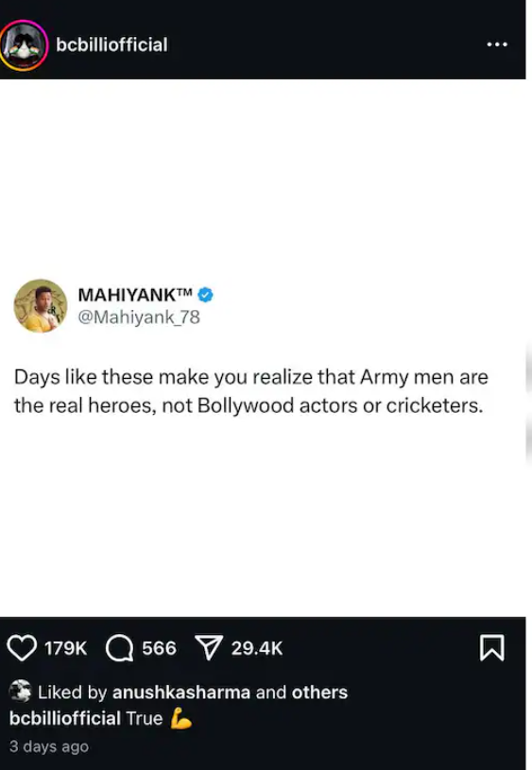Viewport: 532px width, 770px height.
Task: Open anushkasharma's profile from likes
Action: (x=181, y=692)
